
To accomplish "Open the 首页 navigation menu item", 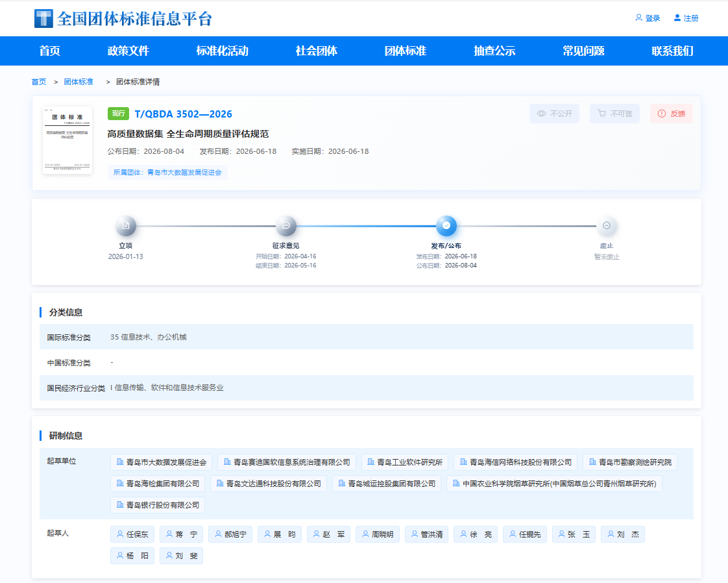I will pyautogui.click(x=50, y=51).
